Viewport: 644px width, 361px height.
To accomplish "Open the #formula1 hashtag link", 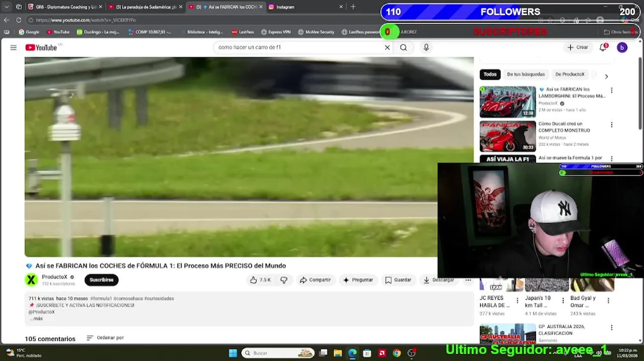I will 101,298.
